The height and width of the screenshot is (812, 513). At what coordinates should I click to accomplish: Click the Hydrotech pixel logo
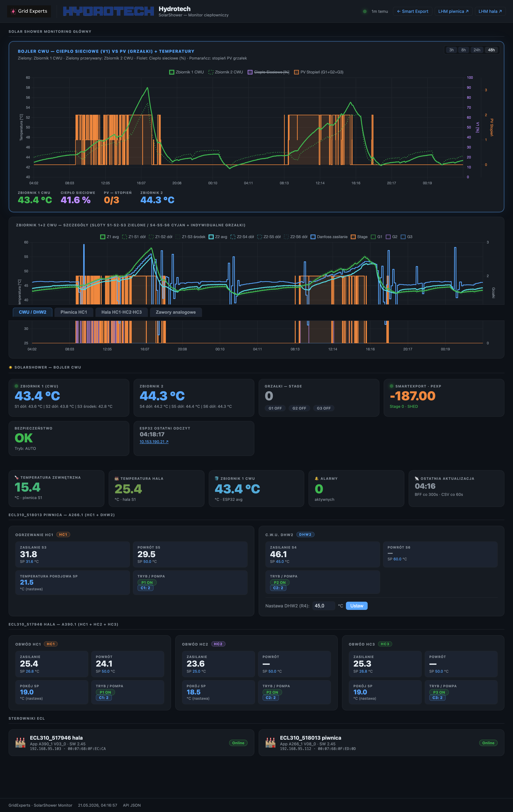click(108, 11)
